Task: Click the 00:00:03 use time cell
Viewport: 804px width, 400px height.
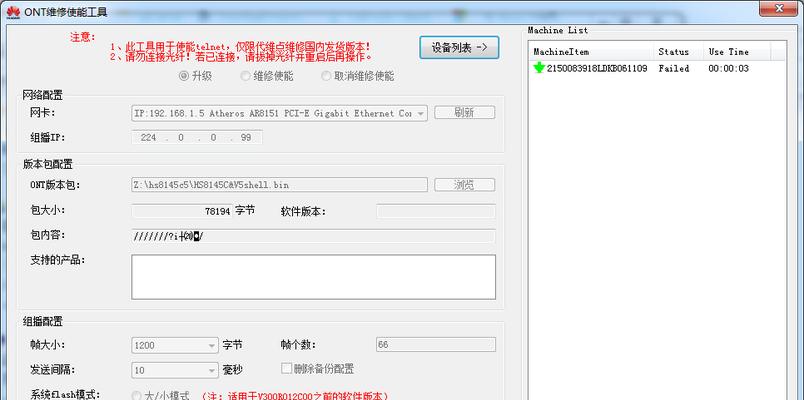Action: pyautogui.click(x=728, y=68)
